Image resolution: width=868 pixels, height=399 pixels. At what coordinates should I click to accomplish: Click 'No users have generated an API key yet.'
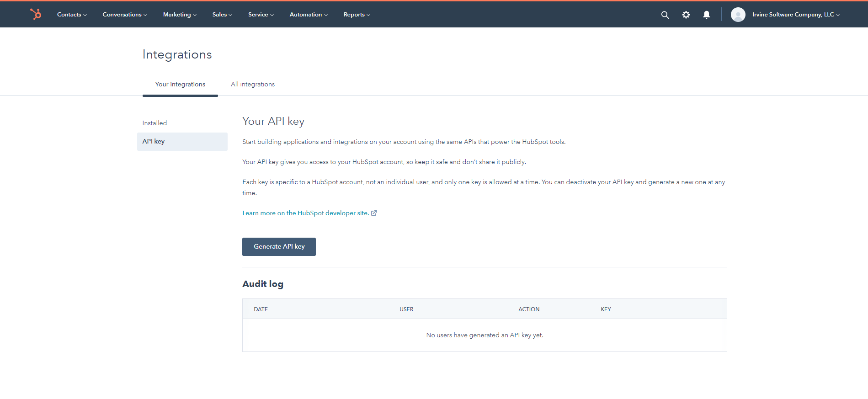coord(485,335)
